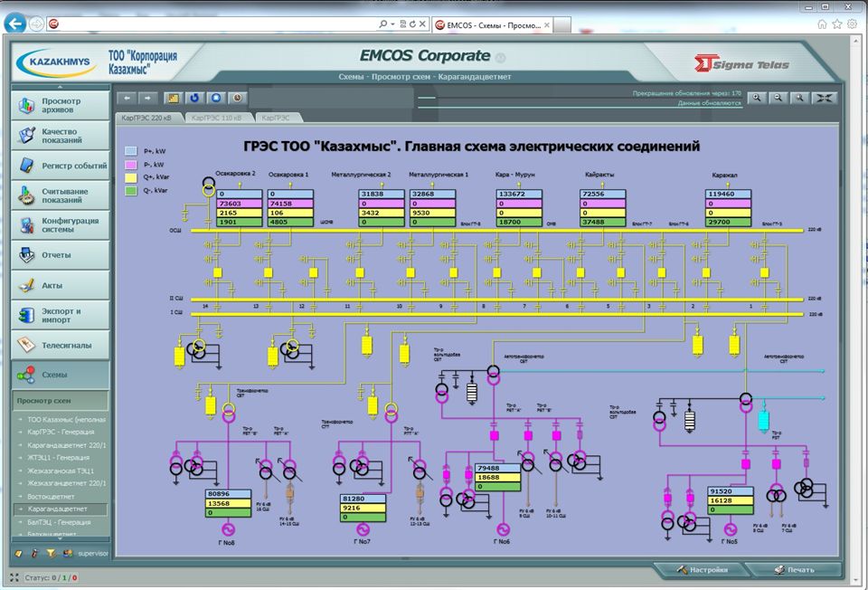Open the Регистр событий menu
Screen dimensions: 868x590
coord(61,166)
